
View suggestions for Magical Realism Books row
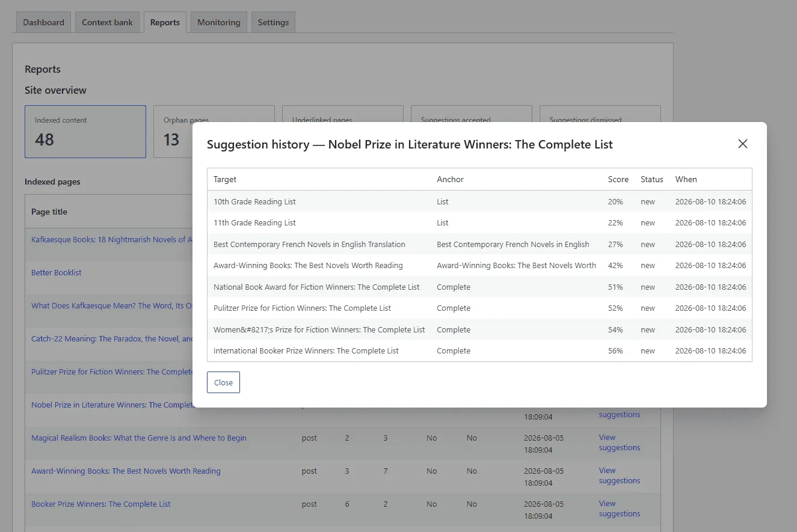tap(619, 442)
